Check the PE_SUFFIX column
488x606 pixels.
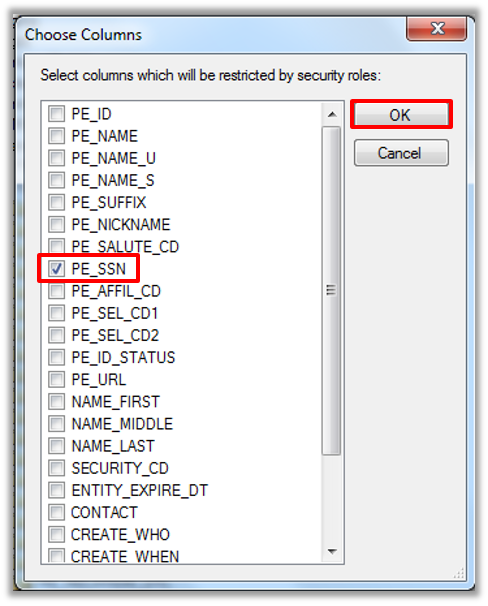(x=56, y=202)
